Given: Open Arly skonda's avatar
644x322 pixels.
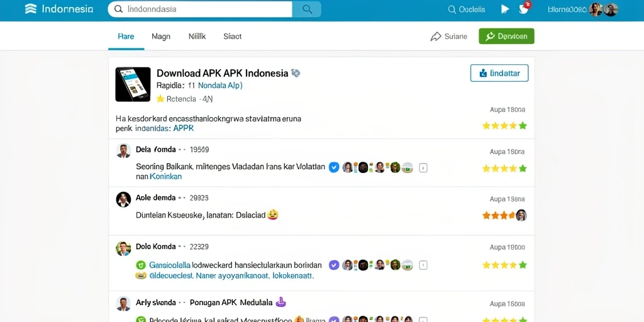Looking at the screenshot, I should 123,304.
